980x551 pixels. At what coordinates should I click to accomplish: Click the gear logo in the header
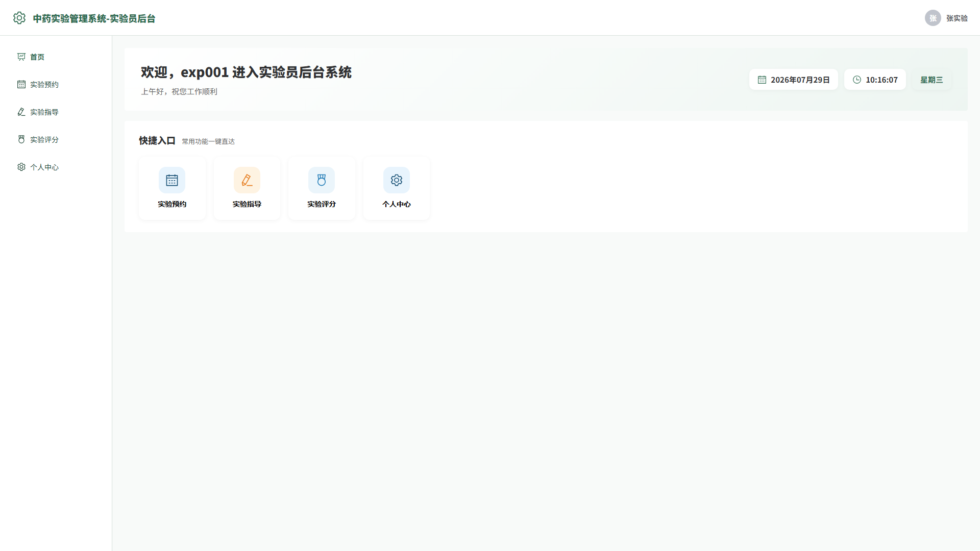(19, 18)
